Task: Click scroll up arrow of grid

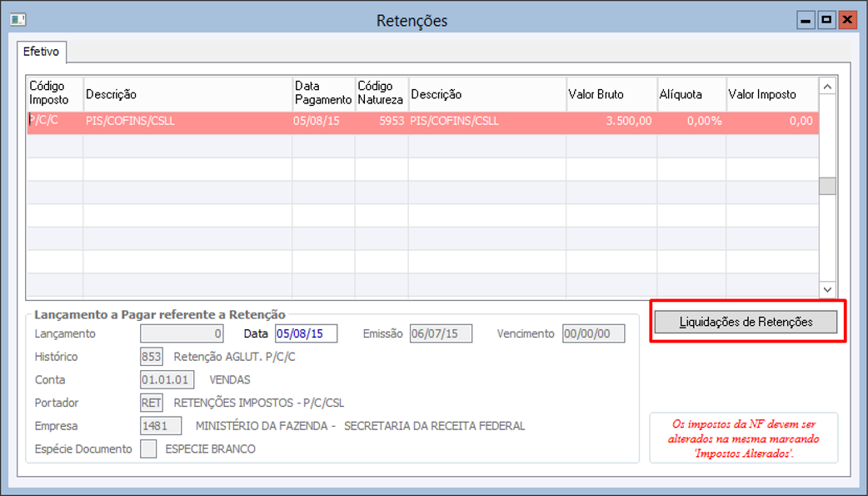Action: (x=827, y=87)
